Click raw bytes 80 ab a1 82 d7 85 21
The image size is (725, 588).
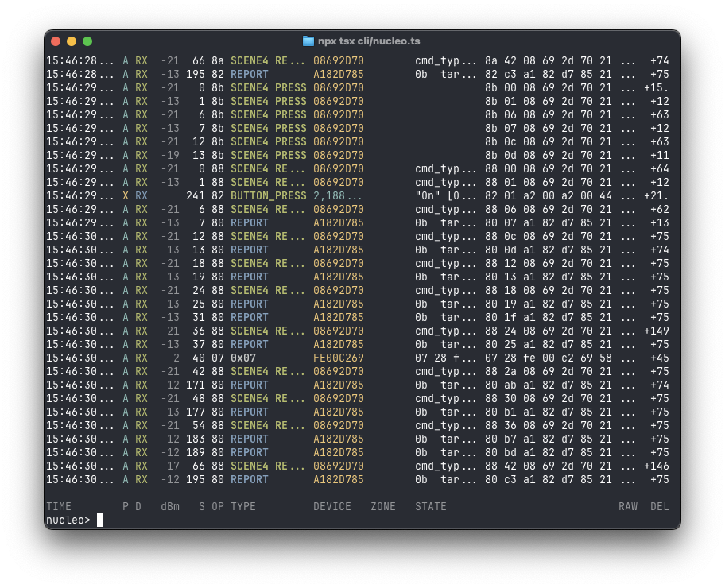[549, 385]
